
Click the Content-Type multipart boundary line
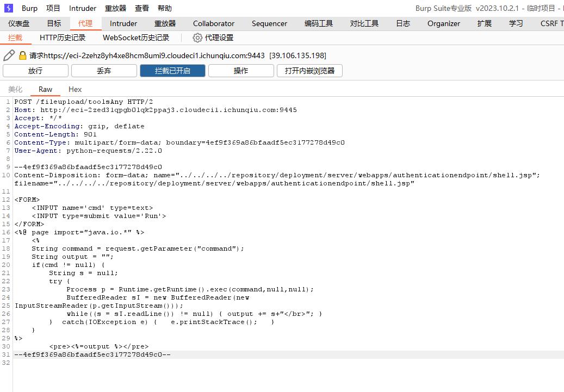click(x=179, y=143)
